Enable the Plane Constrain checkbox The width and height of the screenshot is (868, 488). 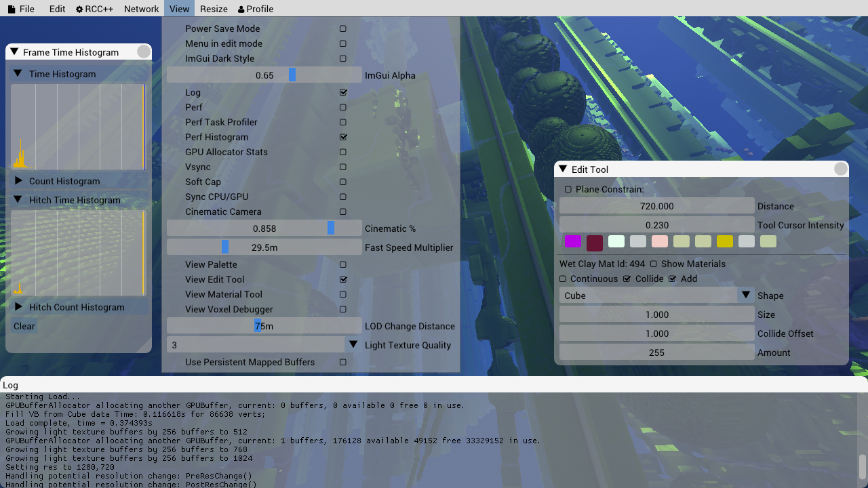click(568, 190)
